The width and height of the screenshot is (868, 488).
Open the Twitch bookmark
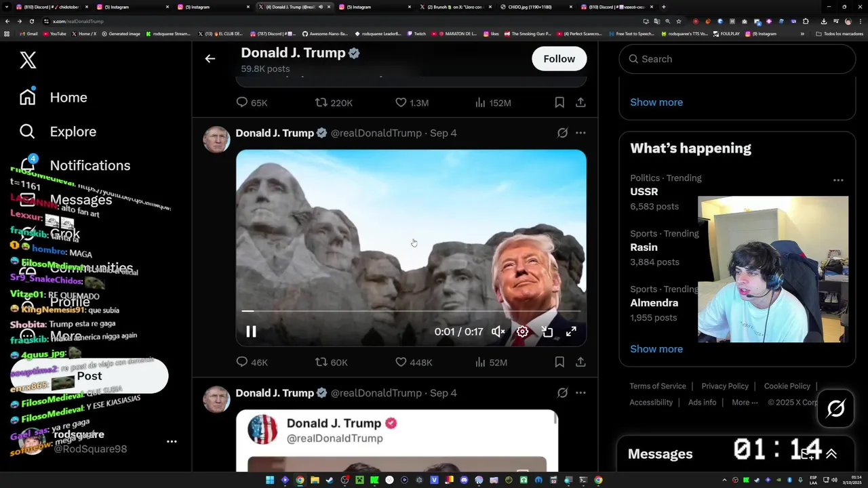[x=416, y=33]
